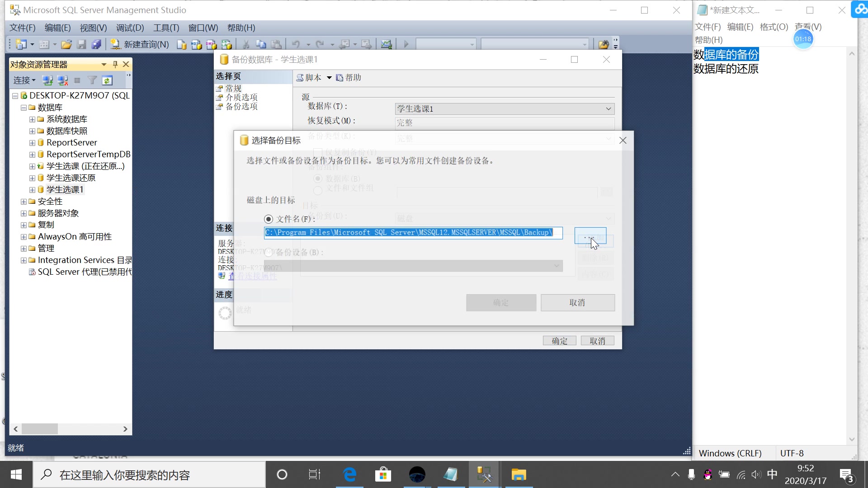Select the 文件和文件组 radio button
Viewport: 868px width, 488px height.
[318, 190]
